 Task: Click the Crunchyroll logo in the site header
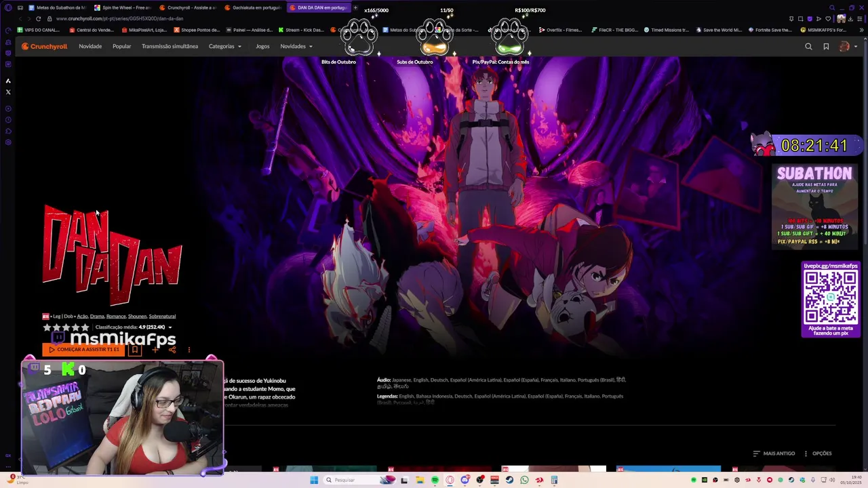(x=44, y=46)
